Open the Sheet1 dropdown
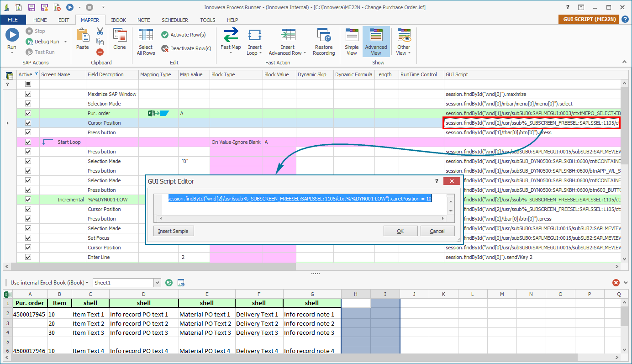 coord(158,283)
